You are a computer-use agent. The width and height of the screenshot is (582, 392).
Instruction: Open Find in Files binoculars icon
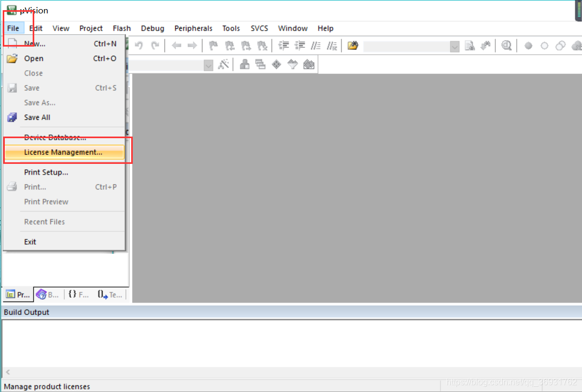pos(353,46)
